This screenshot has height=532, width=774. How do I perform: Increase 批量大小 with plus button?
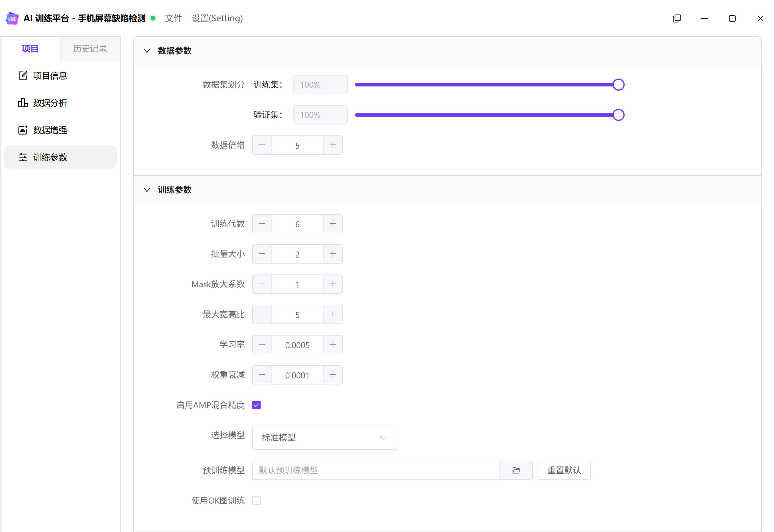333,254
